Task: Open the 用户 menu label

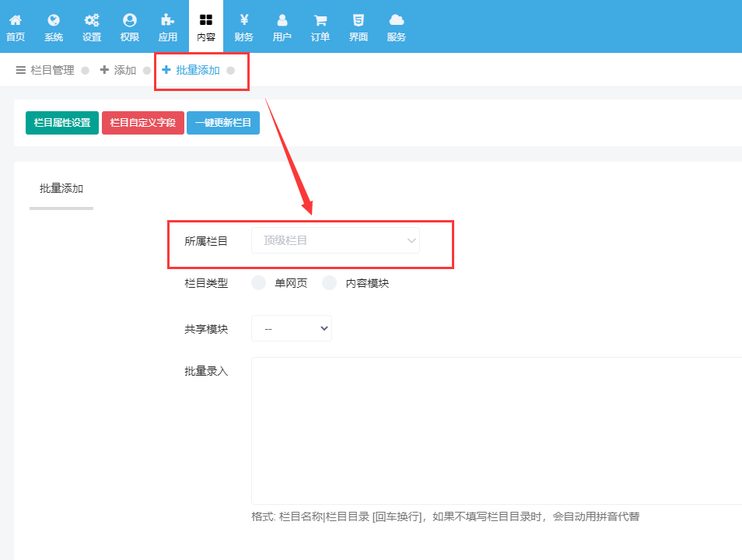Action: click(282, 37)
